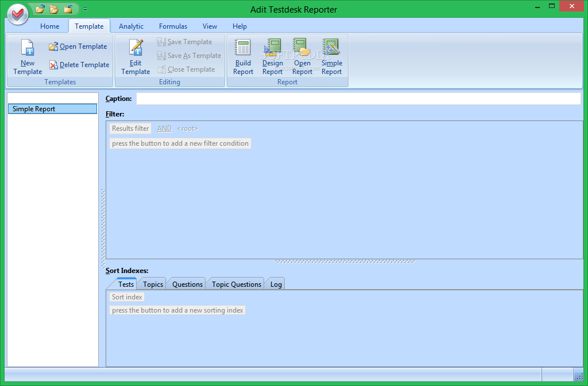This screenshot has height=386, width=588.
Task: Open the Formulas ribbon tab
Action: tap(173, 26)
